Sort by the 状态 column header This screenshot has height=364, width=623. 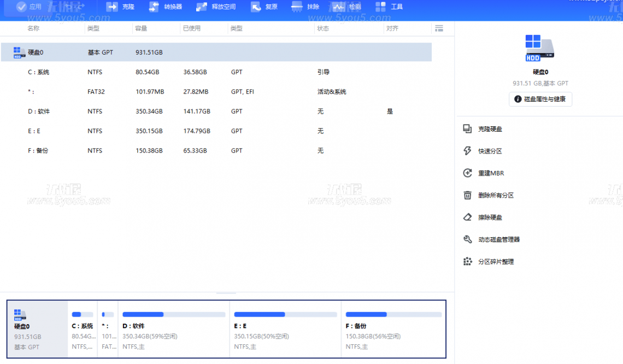click(x=323, y=28)
